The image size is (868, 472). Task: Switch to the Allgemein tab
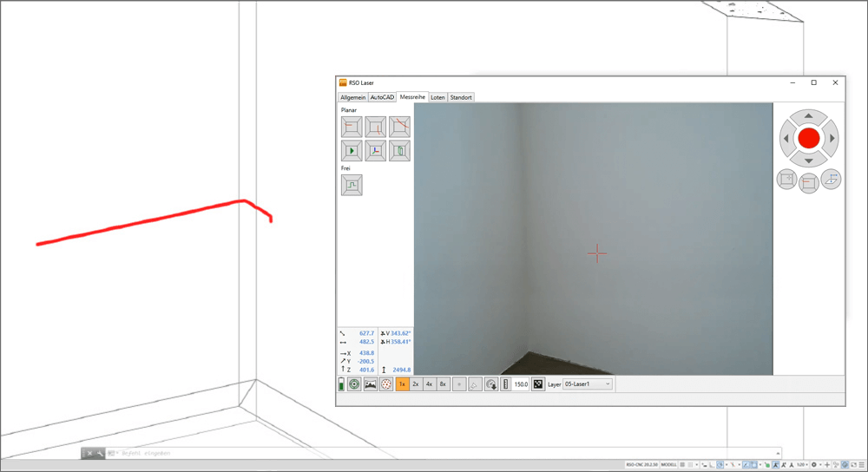pyautogui.click(x=352, y=97)
